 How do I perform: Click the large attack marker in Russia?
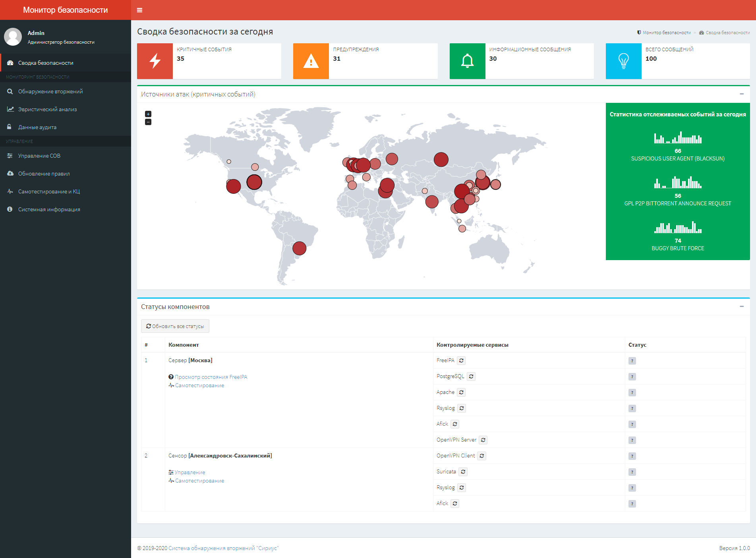[x=441, y=159]
